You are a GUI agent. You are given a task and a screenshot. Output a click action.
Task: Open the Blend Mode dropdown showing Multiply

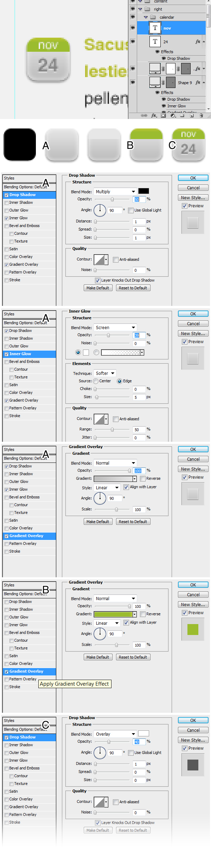point(115,191)
